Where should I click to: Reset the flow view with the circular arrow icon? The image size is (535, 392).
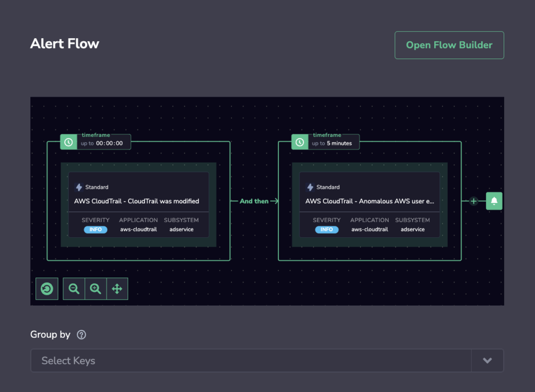tap(46, 289)
